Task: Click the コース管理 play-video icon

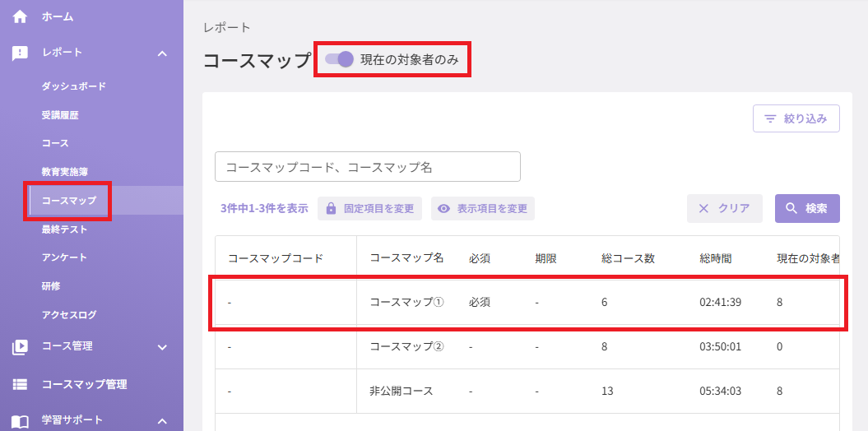Action: 20,347
